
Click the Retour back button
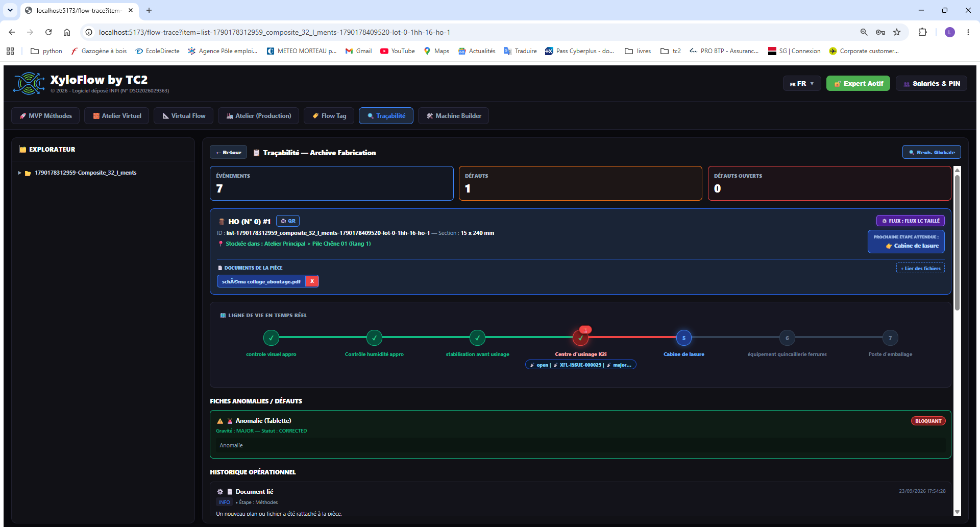[229, 152]
